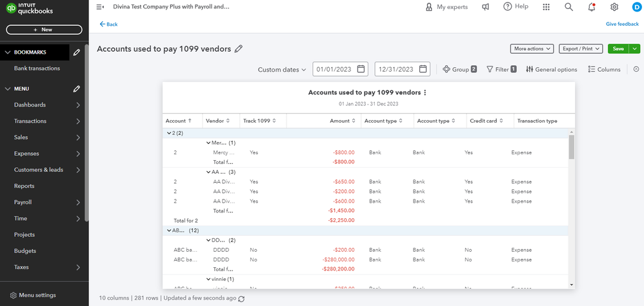The height and width of the screenshot is (306, 644).
Task: Collapse the AA ... (3) vendor group
Action: pos(208,172)
